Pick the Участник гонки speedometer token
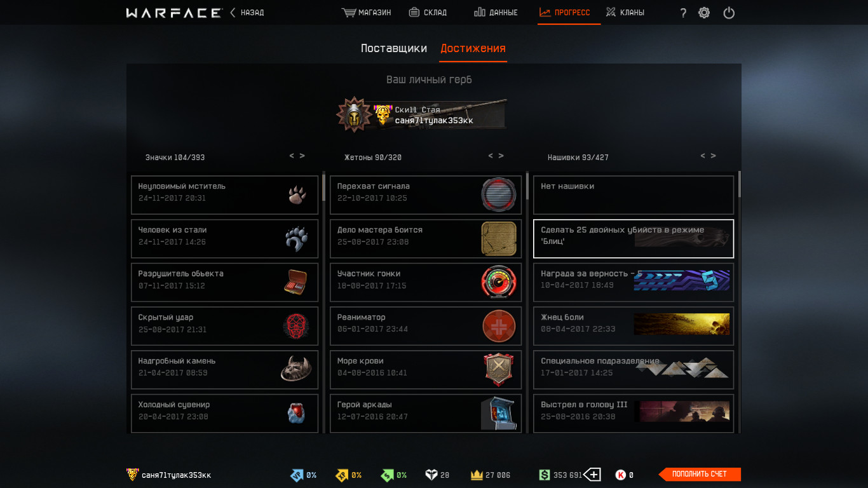 426,282
